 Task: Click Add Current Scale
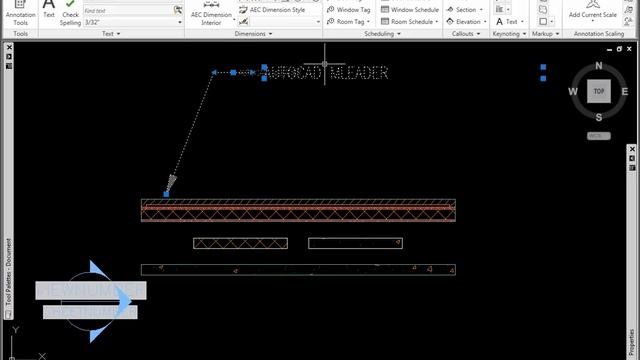point(593,10)
